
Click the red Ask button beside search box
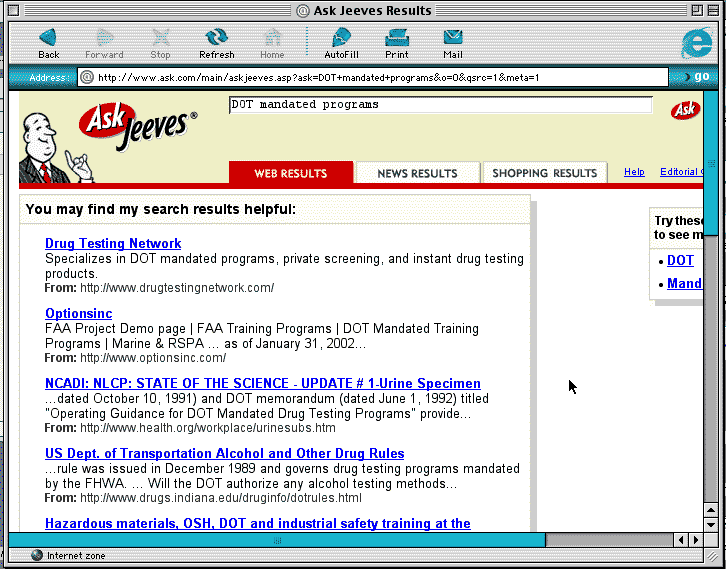pos(685,110)
